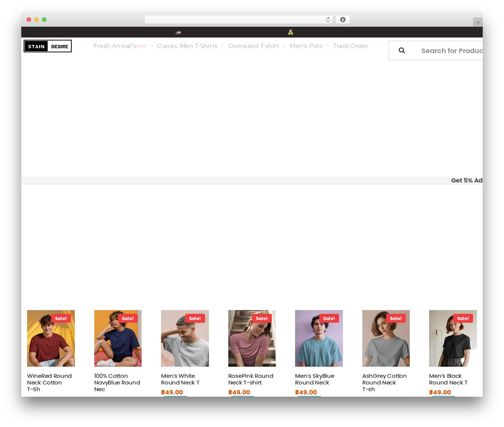The height and width of the screenshot is (427, 504).
Task: Click Men's SkyBlue Round Neck title
Action: [315, 379]
